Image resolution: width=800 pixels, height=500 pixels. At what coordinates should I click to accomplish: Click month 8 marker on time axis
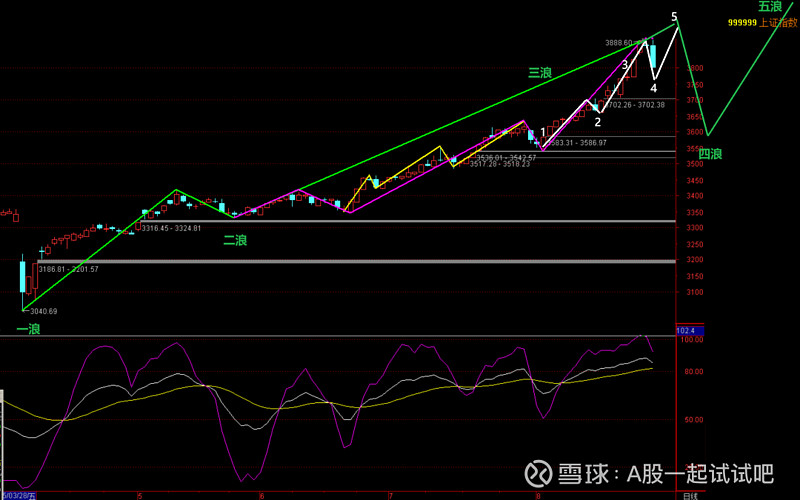tap(538, 496)
